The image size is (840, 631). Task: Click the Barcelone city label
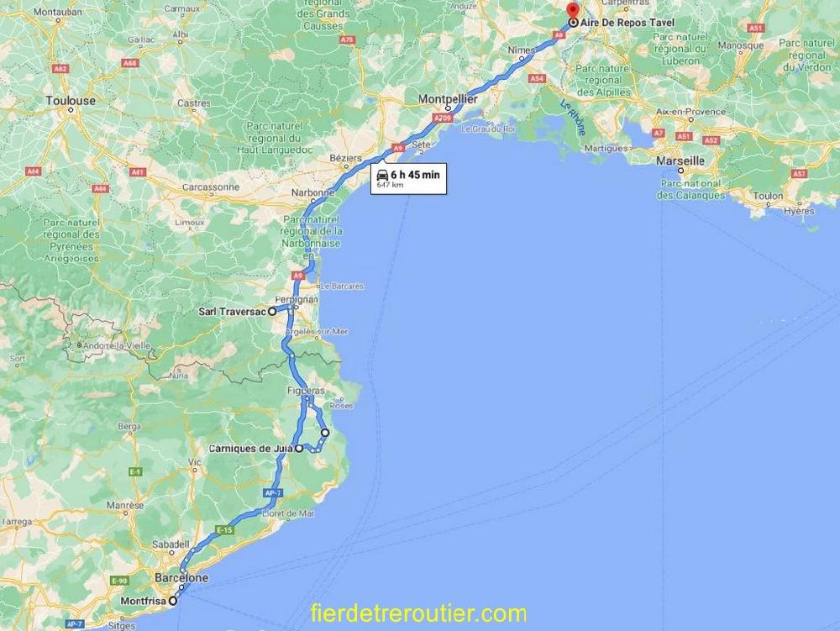pos(181,578)
